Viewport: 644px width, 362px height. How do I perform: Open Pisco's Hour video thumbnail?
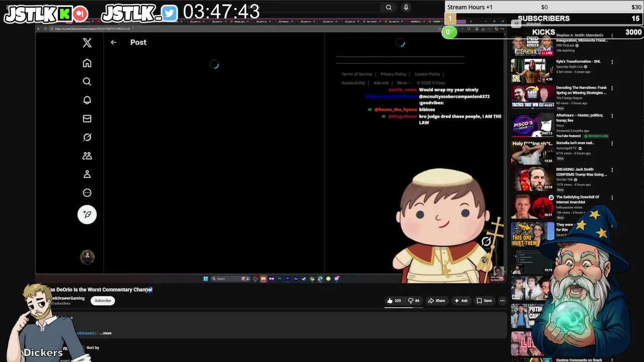pos(532,125)
